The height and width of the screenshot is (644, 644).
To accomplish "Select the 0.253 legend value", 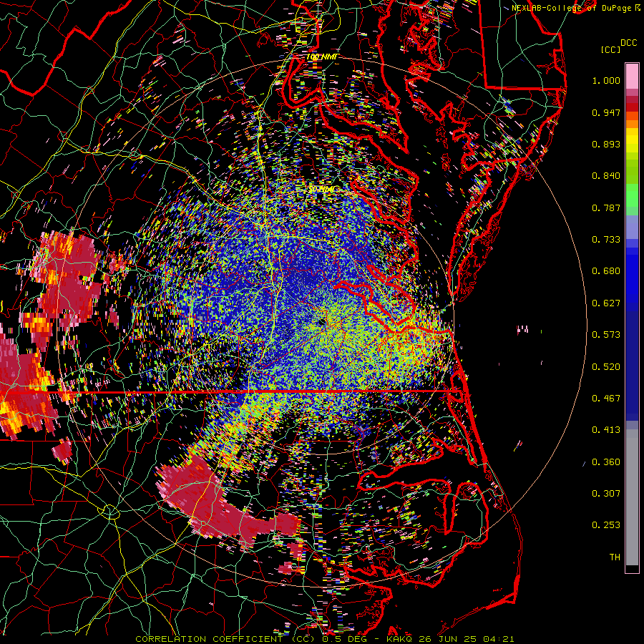I will tap(606, 525).
